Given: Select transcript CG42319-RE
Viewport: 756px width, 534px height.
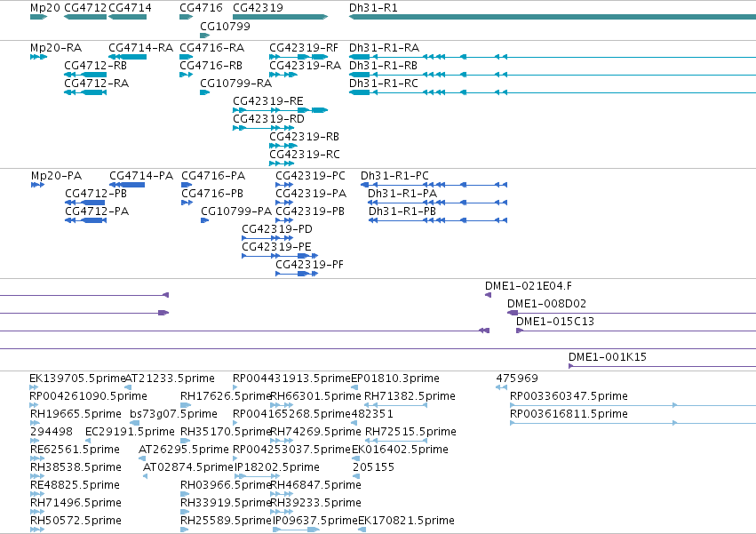Looking at the screenshot, I should [268, 101].
